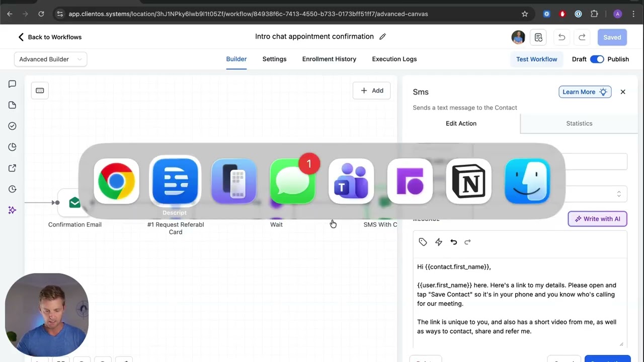The height and width of the screenshot is (362, 644).
Task: Click the Saved button
Action: pos(612,37)
